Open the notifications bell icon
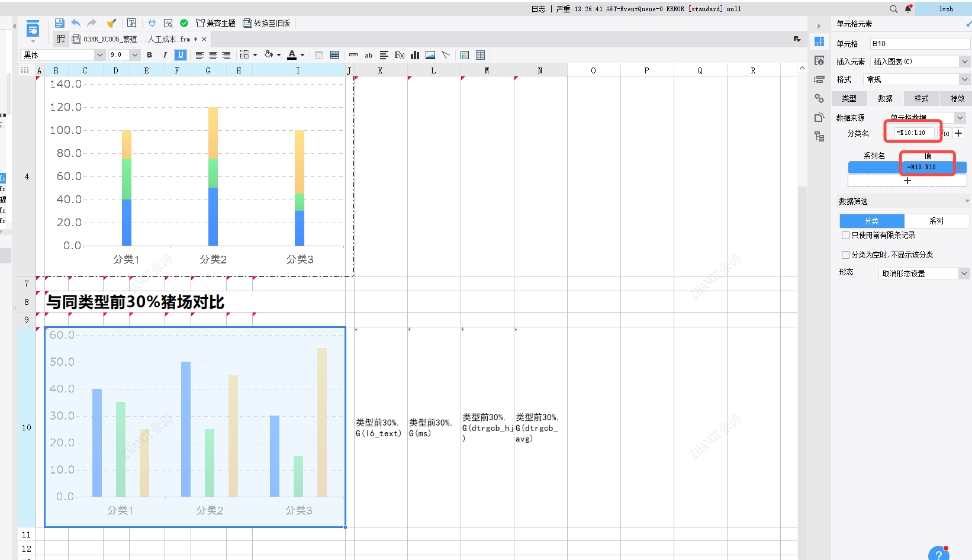This screenshot has width=972, height=560. coord(908,9)
